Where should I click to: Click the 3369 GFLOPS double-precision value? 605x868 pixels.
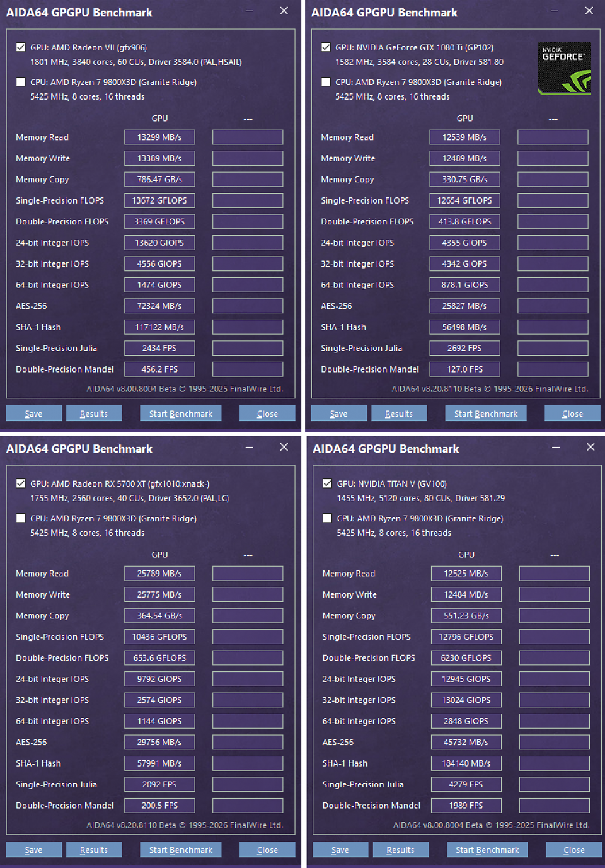tap(159, 222)
